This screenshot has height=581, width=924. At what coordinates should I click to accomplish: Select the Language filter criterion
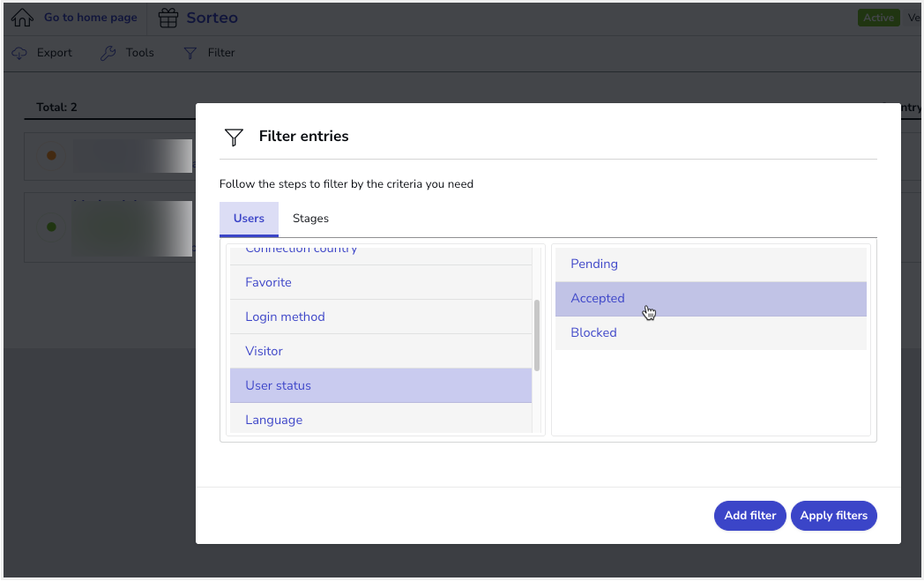pyautogui.click(x=381, y=419)
